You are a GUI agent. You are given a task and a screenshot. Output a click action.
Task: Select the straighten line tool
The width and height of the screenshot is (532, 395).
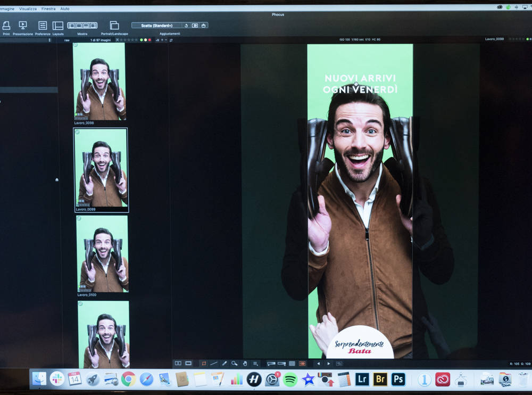pos(214,364)
